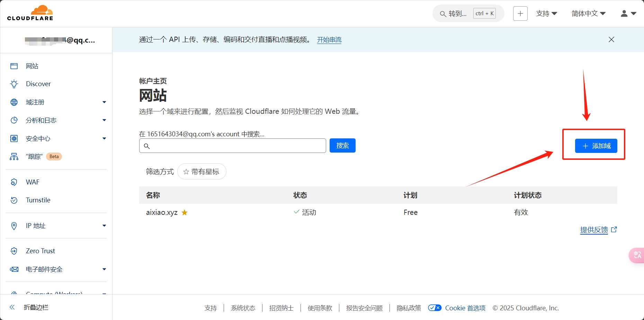This screenshot has width=644, height=320.
Task: Toggle the 带有星标 filter
Action: (202, 172)
